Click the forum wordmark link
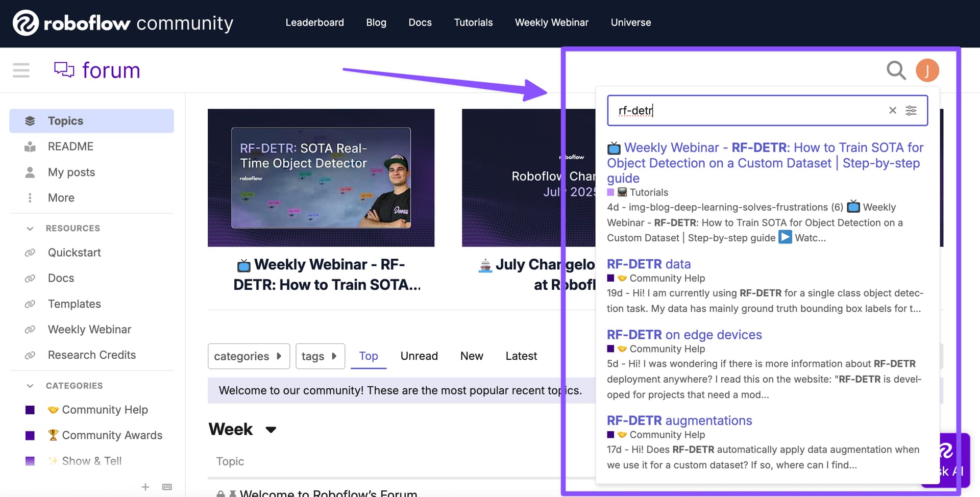 click(x=111, y=70)
